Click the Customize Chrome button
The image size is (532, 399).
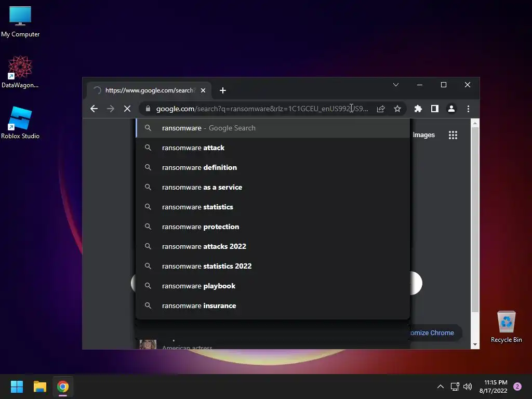[435, 333]
